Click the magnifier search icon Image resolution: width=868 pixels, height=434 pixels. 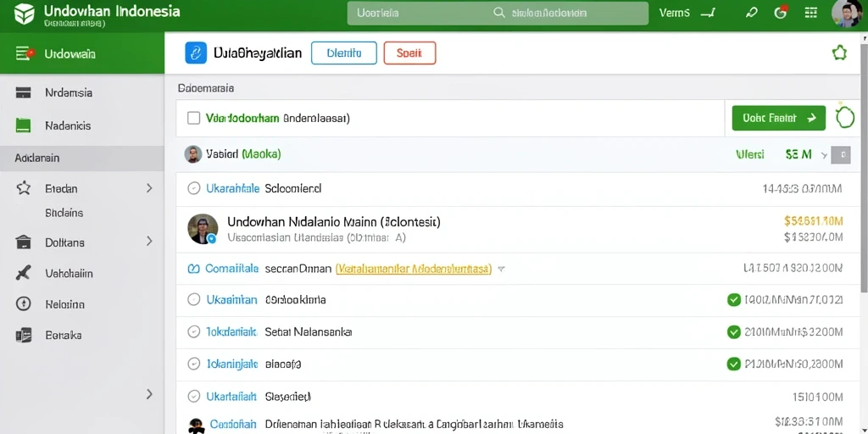coord(499,13)
